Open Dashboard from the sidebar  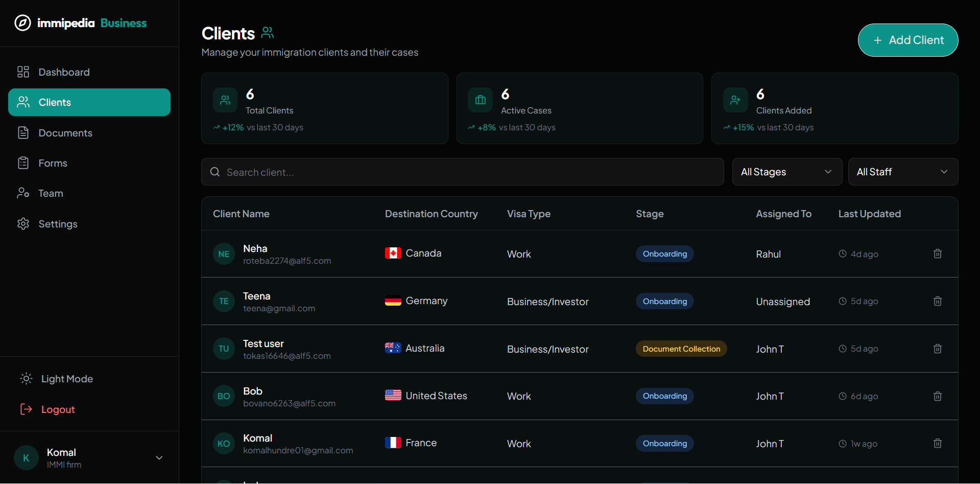tap(89, 72)
